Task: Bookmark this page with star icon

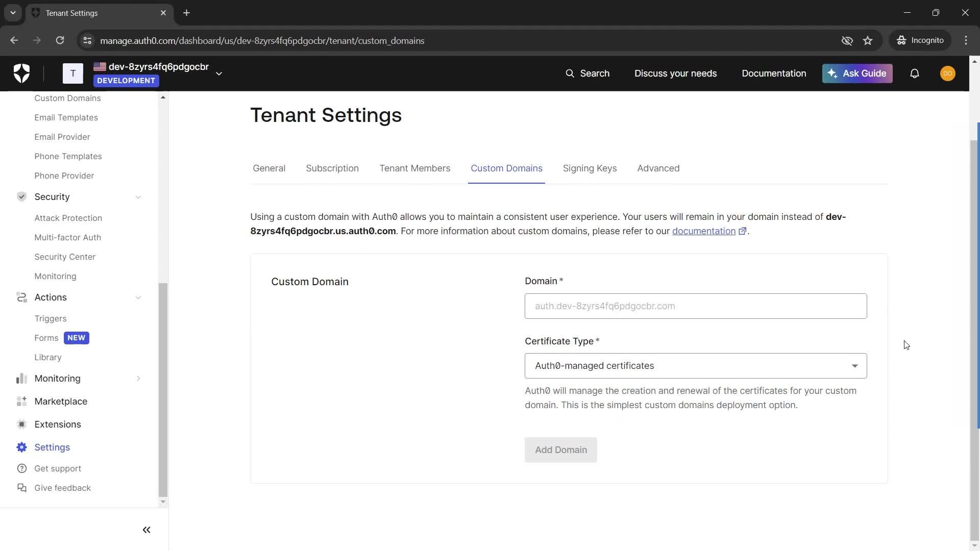Action: point(868,40)
